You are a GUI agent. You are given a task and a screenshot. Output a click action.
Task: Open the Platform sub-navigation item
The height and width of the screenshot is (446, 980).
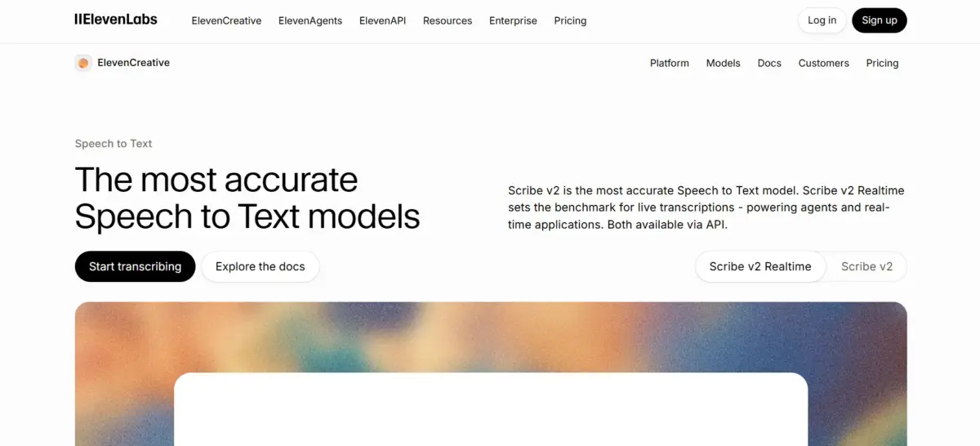(670, 63)
